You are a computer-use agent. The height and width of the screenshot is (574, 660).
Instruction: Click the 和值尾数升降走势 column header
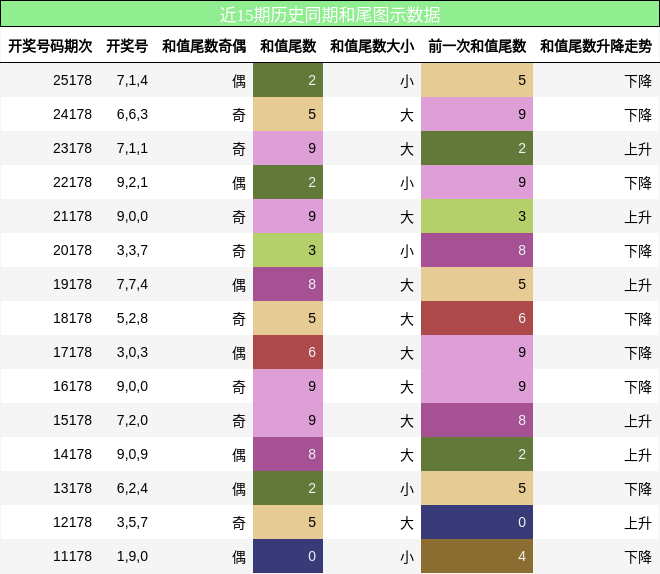click(596, 46)
